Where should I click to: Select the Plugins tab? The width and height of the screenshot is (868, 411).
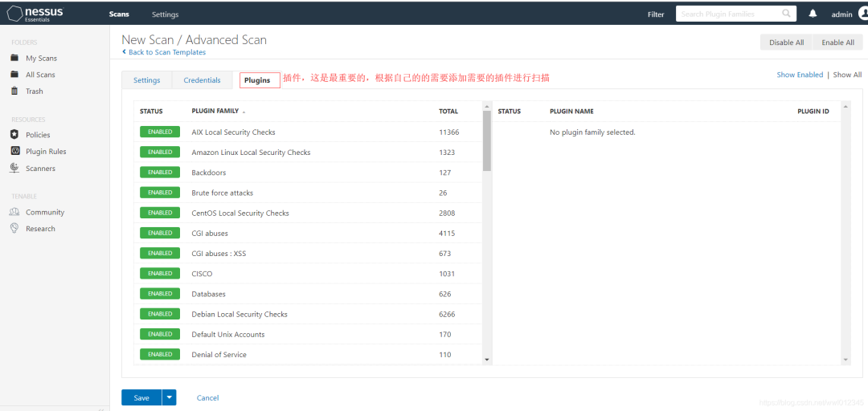[257, 80]
